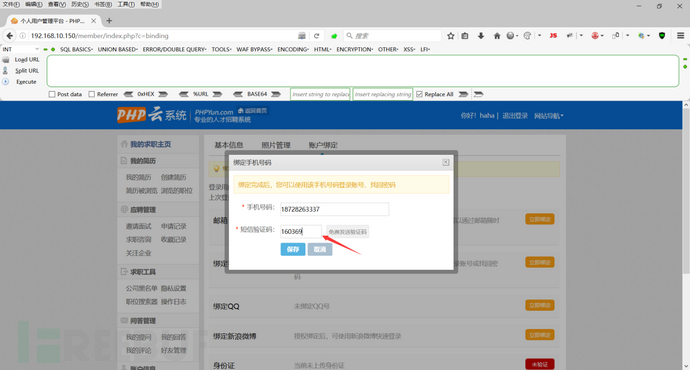Image resolution: width=690 pixels, height=370 pixels.
Task: Open the downloads arrow icon
Action: tap(481, 36)
